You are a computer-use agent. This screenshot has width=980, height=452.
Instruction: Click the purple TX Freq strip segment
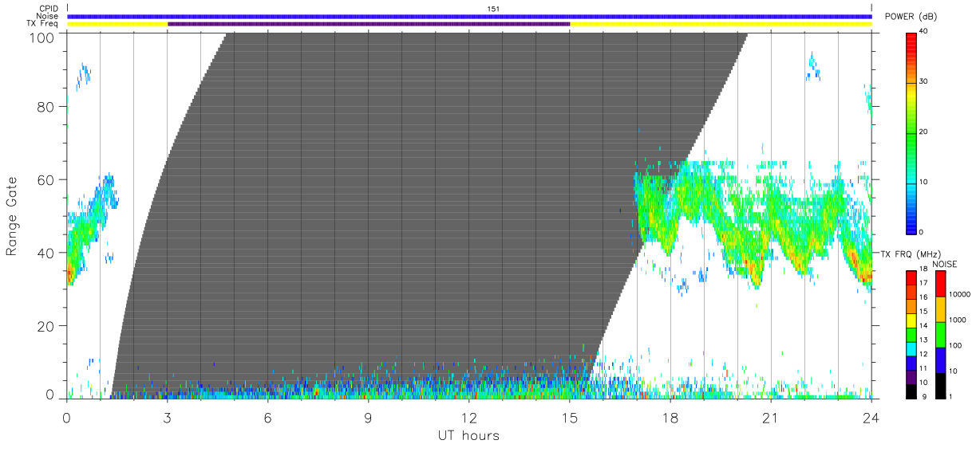coord(369,24)
